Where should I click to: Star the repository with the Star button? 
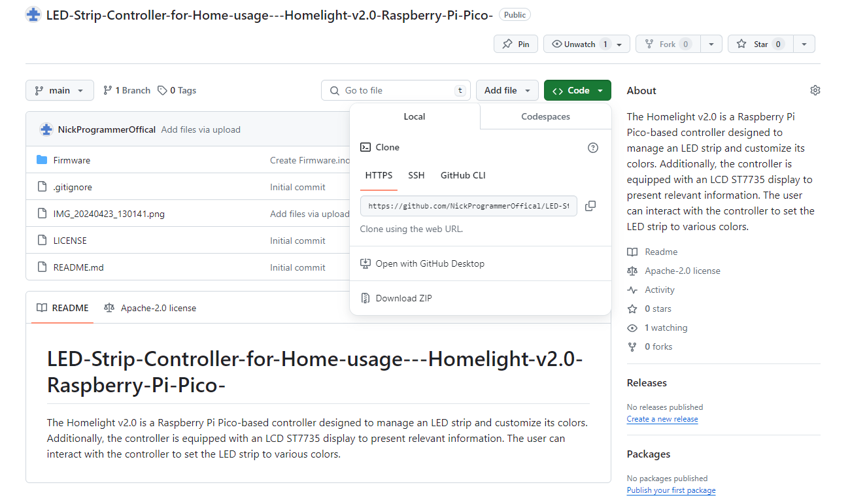coord(760,44)
